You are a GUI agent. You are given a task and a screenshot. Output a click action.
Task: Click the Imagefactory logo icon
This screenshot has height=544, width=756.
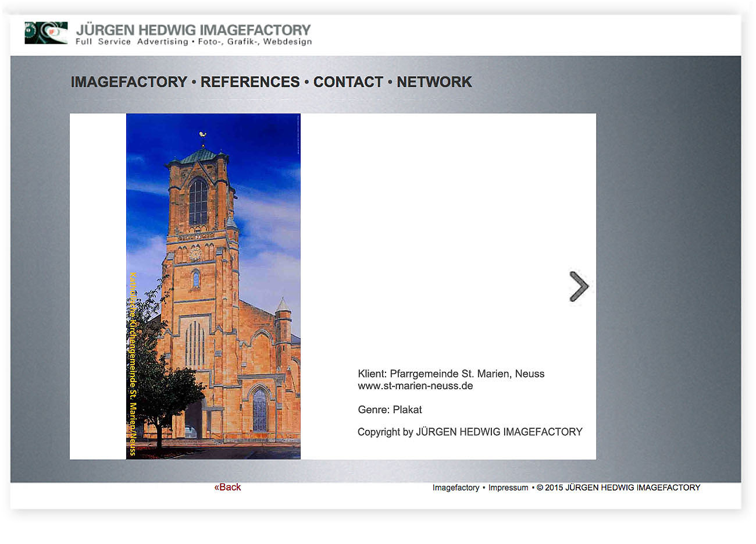pyautogui.click(x=46, y=33)
